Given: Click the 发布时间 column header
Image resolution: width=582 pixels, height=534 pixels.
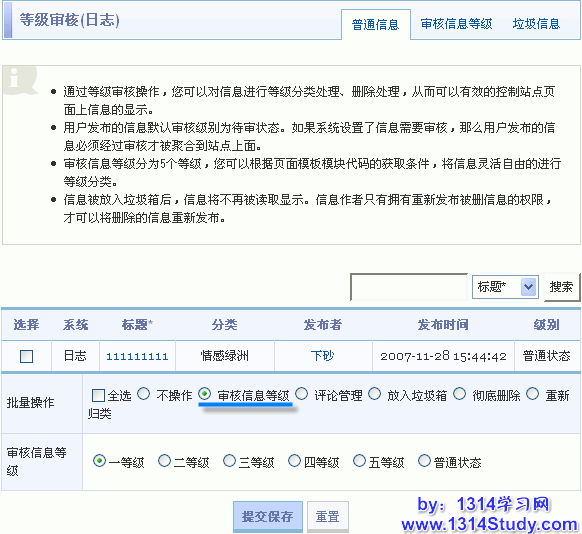Looking at the screenshot, I should click(443, 325).
